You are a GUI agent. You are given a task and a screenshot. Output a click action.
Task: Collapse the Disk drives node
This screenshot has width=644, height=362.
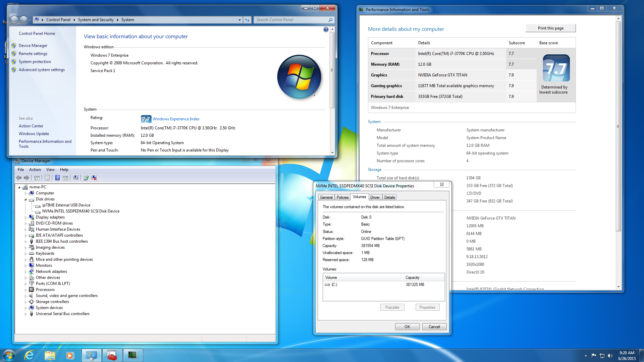coord(25,199)
